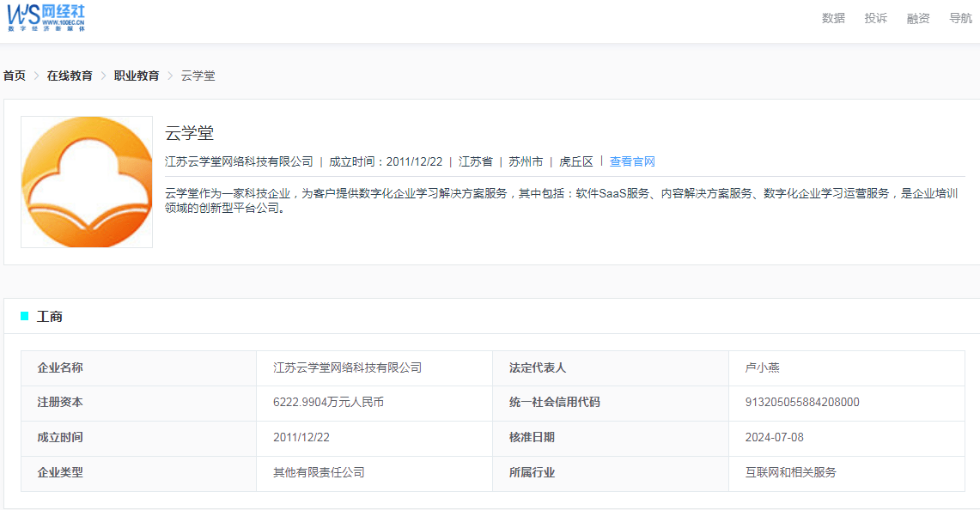The width and height of the screenshot is (980, 510).
Task: Click the 成立时间 label in the table
Action: 60,438
